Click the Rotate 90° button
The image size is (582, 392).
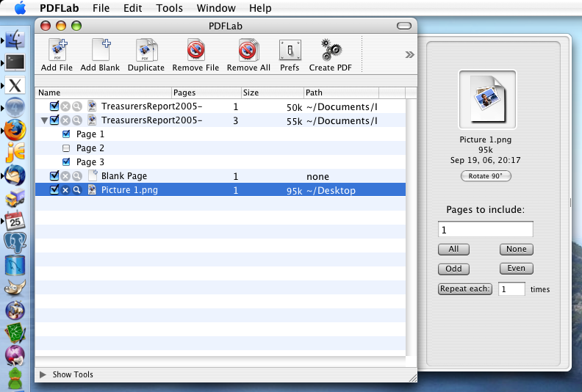pos(486,175)
